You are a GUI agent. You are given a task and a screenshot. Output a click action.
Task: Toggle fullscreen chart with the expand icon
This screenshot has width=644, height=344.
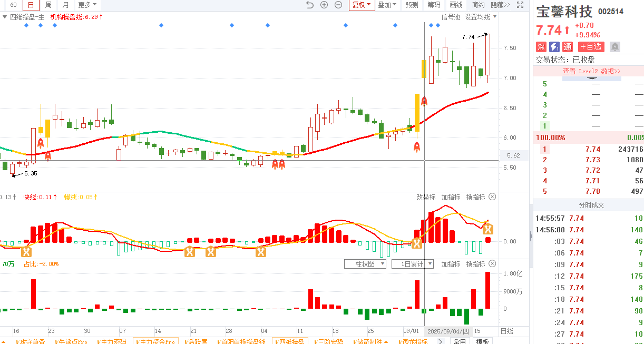tap(520, 5)
